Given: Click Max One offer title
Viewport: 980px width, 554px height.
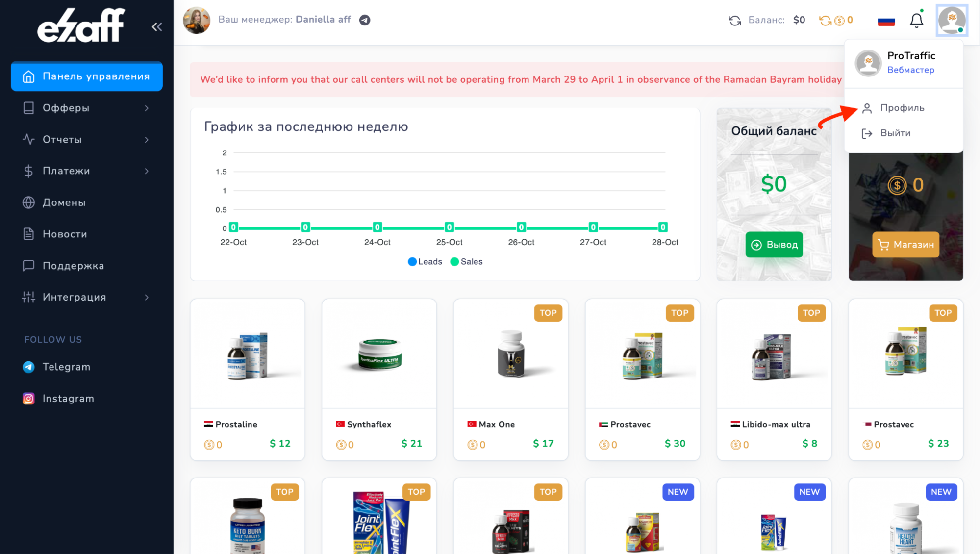Looking at the screenshot, I should [x=497, y=425].
